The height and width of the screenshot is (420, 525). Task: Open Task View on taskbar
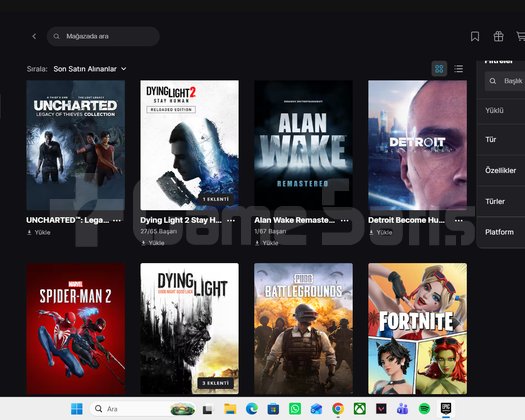[207, 409]
